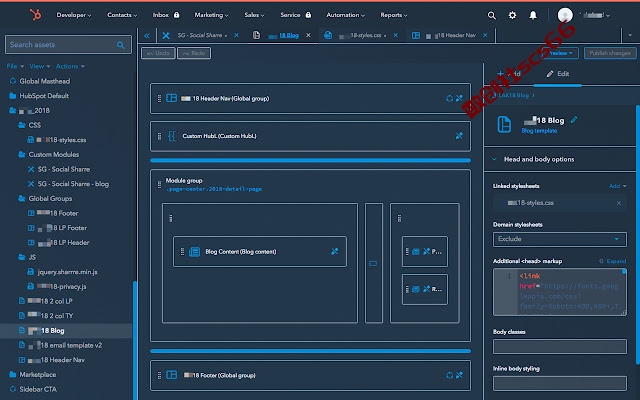
Task: Click the Search assets field
Action: click(68, 45)
